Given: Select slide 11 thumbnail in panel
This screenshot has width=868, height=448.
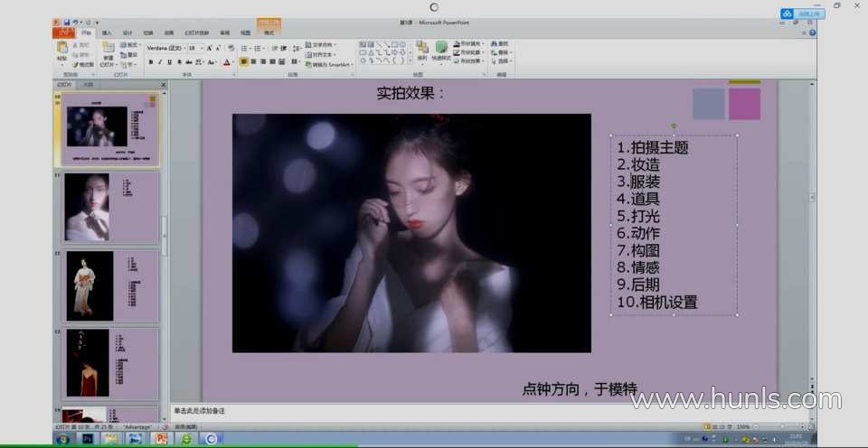Looking at the screenshot, I should tap(110, 208).
